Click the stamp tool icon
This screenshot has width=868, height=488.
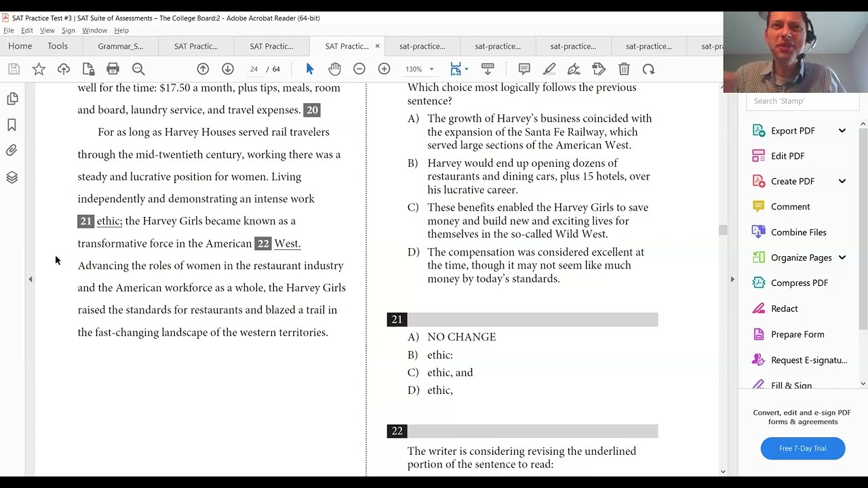(599, 69)
